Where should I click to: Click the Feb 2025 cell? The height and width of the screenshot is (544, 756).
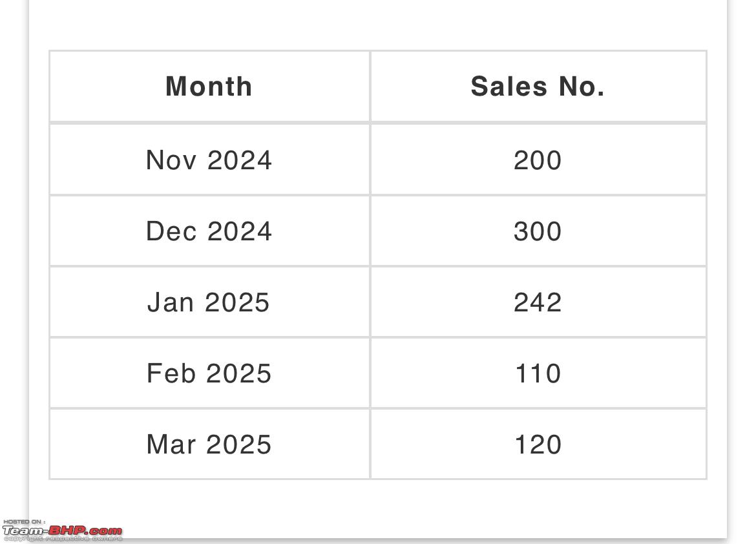209,373
